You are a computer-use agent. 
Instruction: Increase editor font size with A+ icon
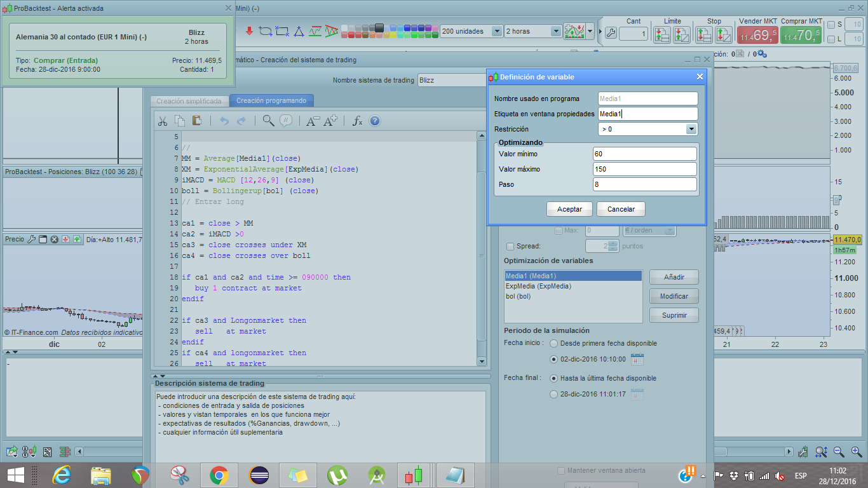330,121
